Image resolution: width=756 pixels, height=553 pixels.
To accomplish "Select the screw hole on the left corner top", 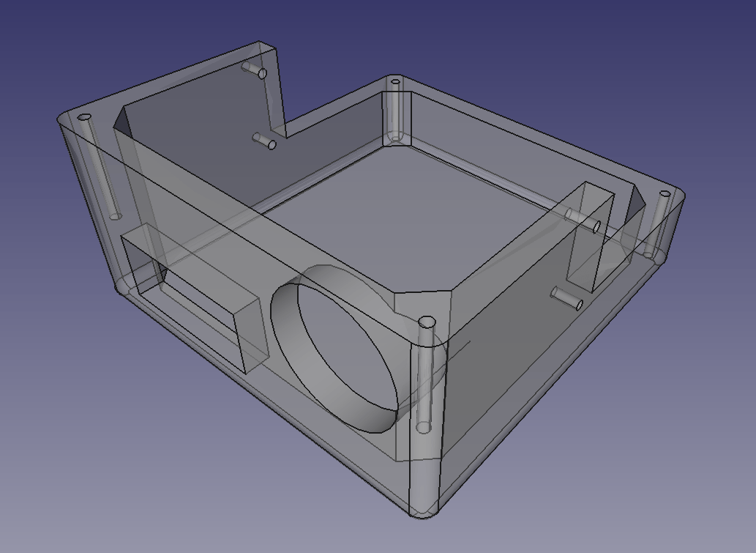I will [x=84, y=117].
